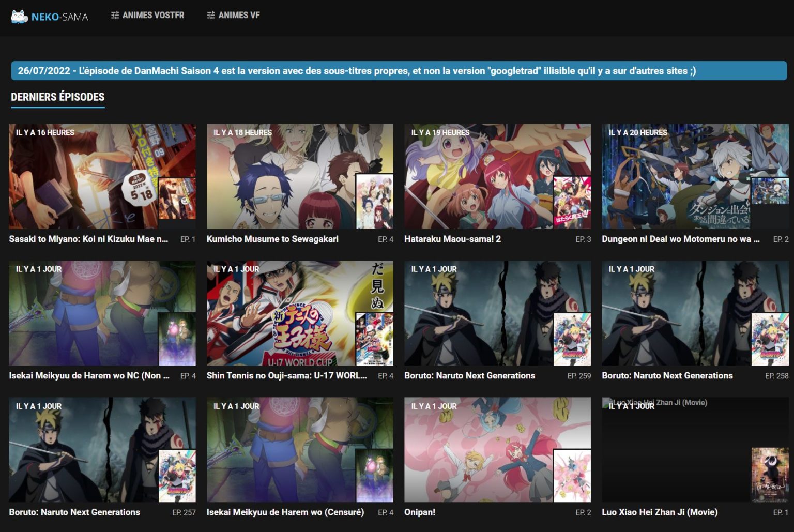
Task: Select the DERNIERS ÉPISODES section heading
Action: [57, 97]
